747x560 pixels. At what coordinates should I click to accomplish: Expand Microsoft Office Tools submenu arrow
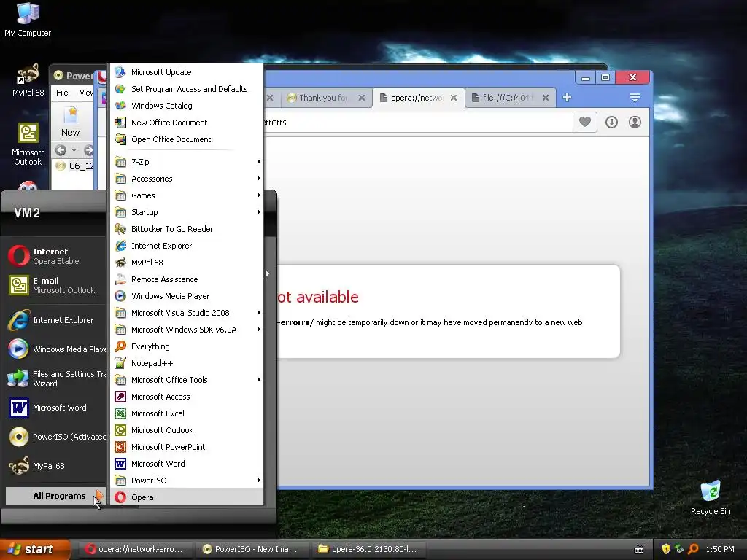point(258,379)
